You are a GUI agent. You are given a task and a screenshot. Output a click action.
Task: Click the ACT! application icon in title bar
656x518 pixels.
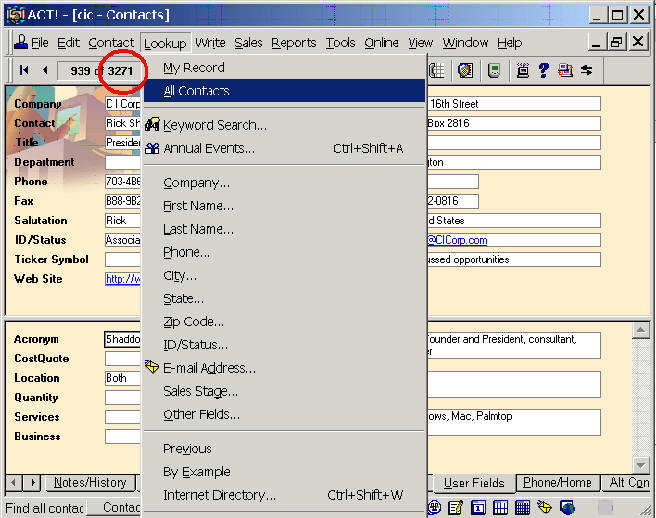click(x=16, y=15)
